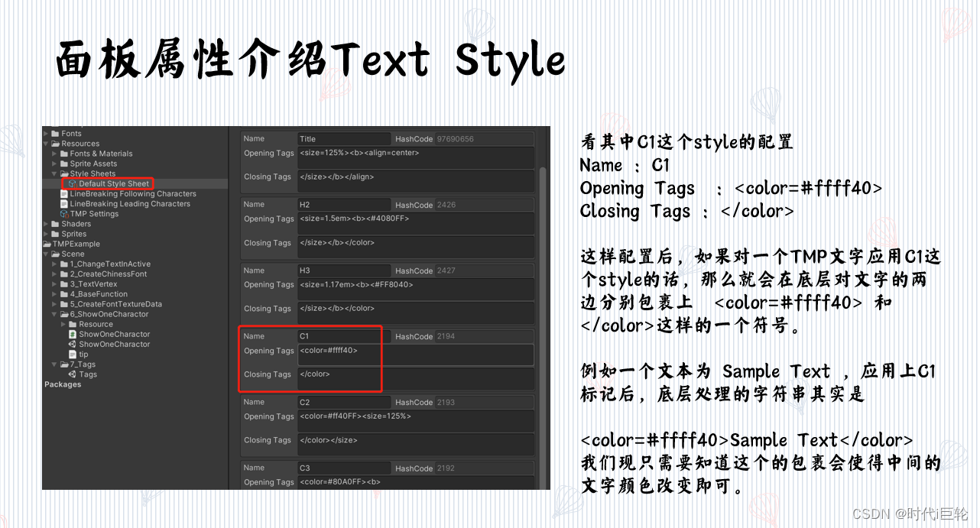Screen dimensions: 980x528
Task: Click the 7_Tags folder icon
Action: click(65, 364)
